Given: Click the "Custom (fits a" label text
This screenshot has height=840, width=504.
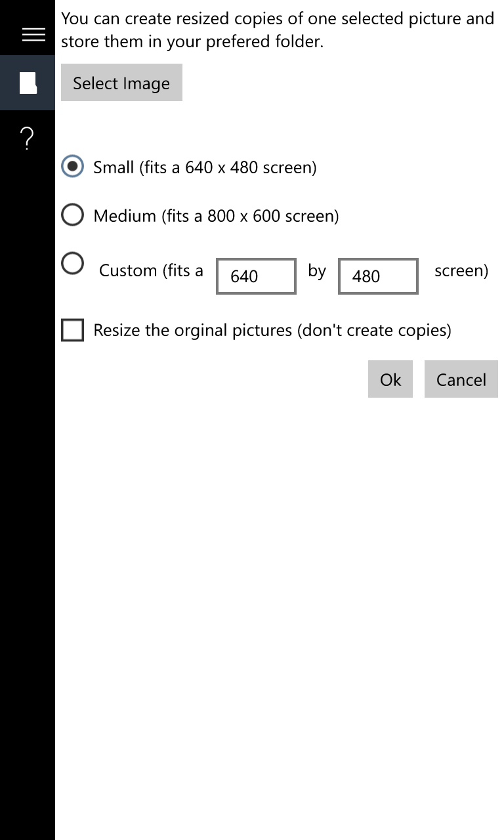Looking at the screenshot, I should [151, 270].
